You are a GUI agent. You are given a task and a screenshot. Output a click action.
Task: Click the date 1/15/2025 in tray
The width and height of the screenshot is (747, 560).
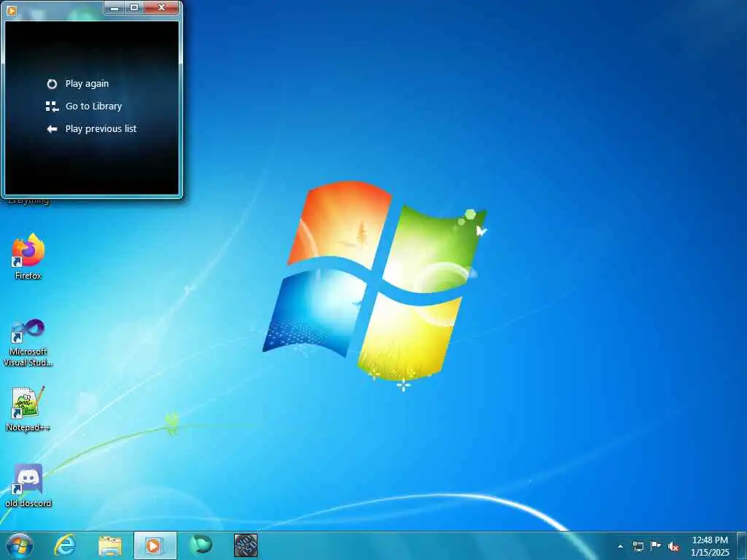(x=710, y=553)
